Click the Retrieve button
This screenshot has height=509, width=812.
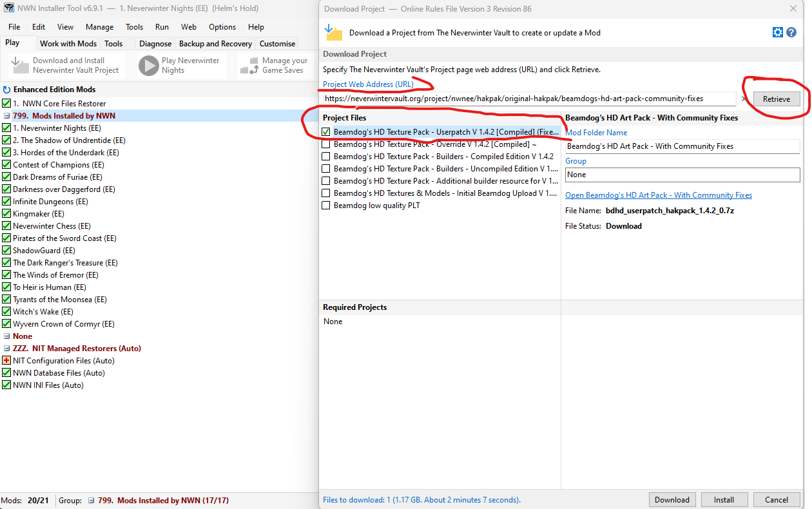tap(777, 99)
